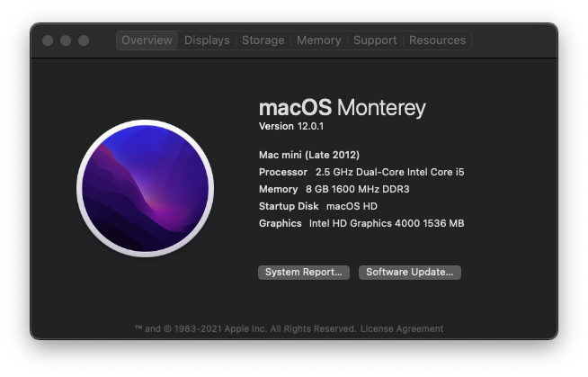Click Intel HD Graphics 4000 1536 MB
The image size is (588, 377).
pyautogui.click(x=387, y=223)
